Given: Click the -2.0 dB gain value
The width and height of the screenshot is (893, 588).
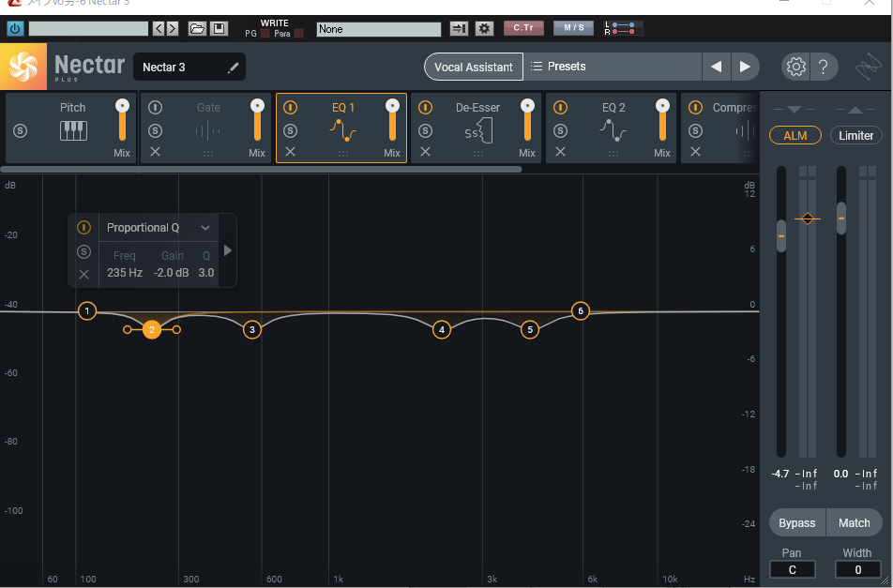Looking at the screenshot, I should 171,273.
